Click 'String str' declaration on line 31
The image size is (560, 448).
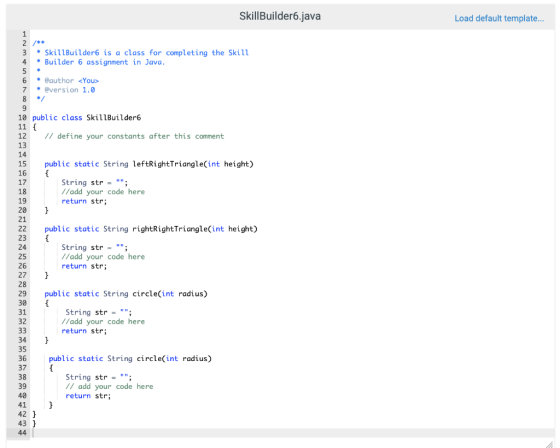99,312
